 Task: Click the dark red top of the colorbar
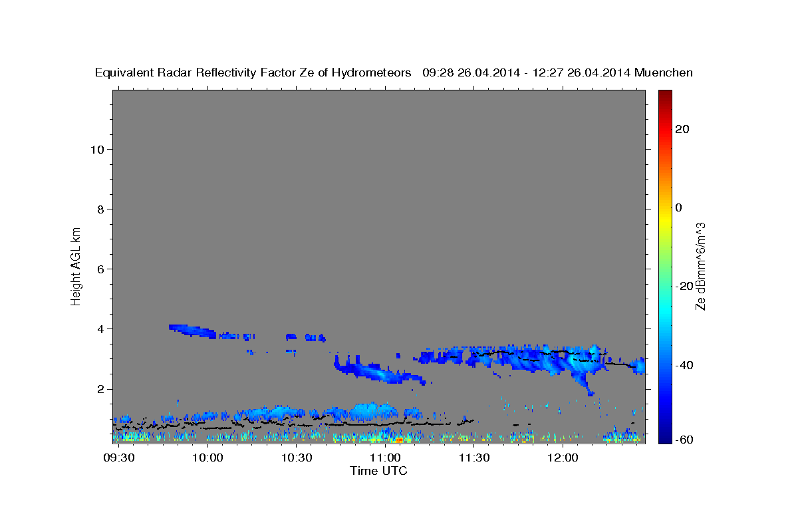pyautogui.click(x=664, y=94)
